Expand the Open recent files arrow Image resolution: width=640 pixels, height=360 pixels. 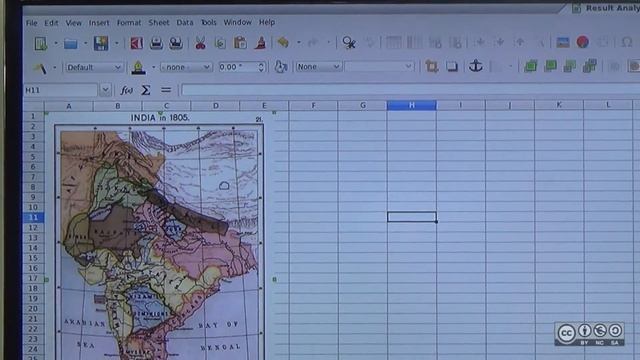(85, 43)
